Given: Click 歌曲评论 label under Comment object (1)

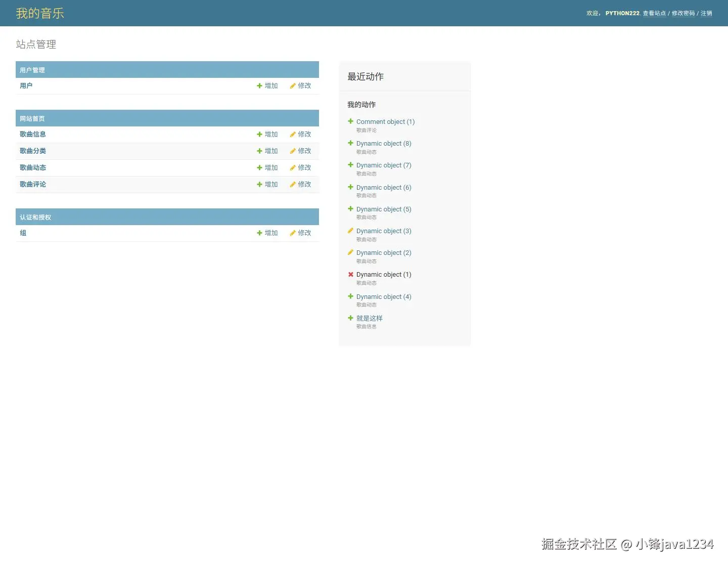Looking at the screenshot, I should [x=367, y=130].
